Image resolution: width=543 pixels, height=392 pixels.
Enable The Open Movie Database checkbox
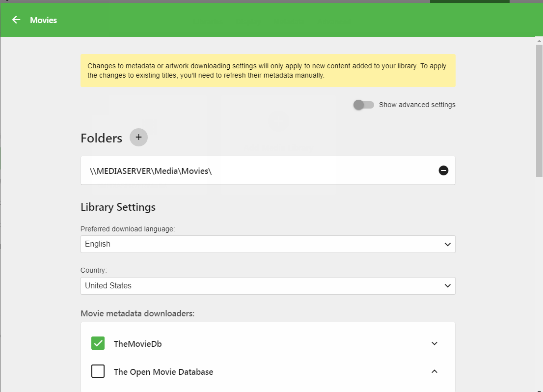pos(98,371)
